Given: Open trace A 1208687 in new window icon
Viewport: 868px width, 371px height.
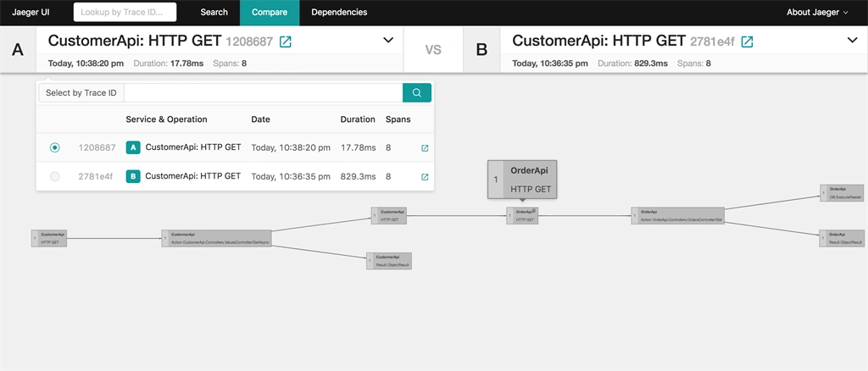Looking at the screenshot, I should 285,42.
